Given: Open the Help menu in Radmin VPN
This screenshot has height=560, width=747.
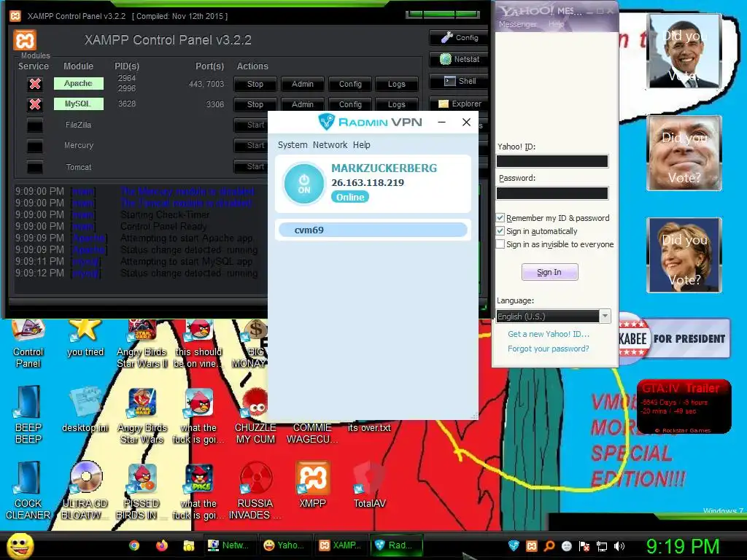Looking at the screenshot, I should pos(362,145).
